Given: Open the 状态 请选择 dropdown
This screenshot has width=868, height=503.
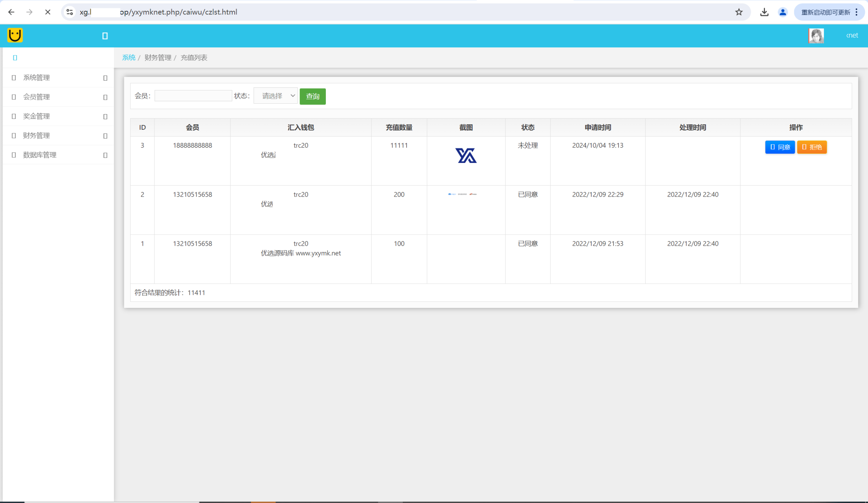Looking at the screenshot, I should click(x=276, y=96).
